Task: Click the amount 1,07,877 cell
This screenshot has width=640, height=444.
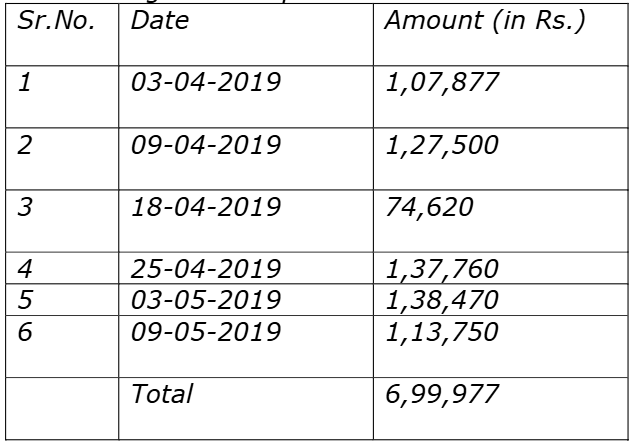Action: pyautogui.click(x=501, y=97)
